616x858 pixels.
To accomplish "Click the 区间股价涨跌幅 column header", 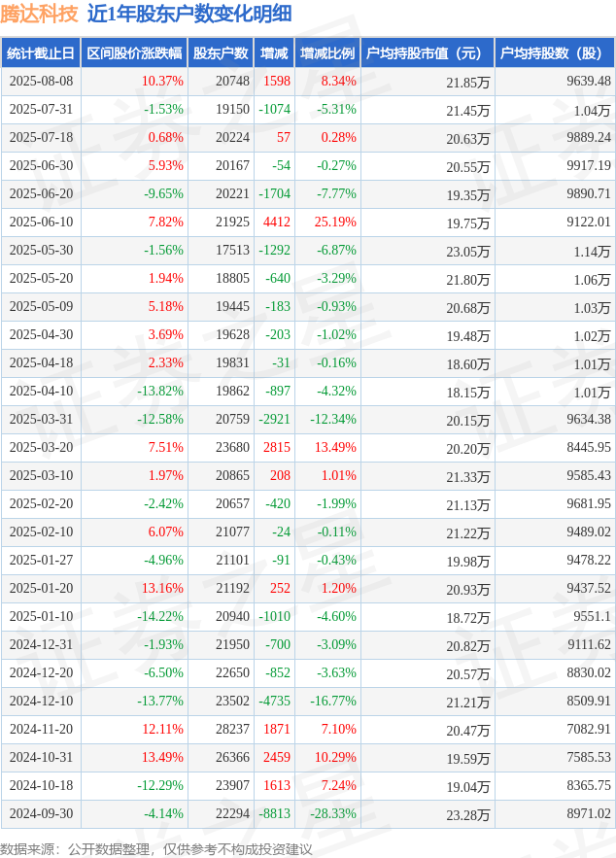I will click(134, 53).
